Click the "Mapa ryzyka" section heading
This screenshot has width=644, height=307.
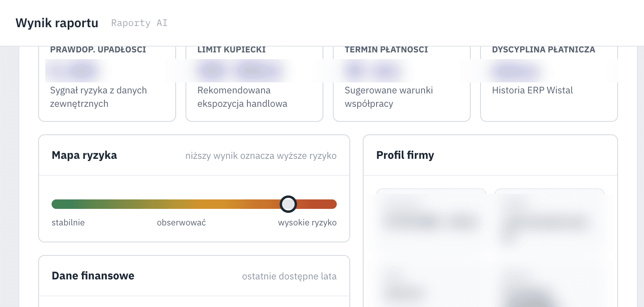84,155
